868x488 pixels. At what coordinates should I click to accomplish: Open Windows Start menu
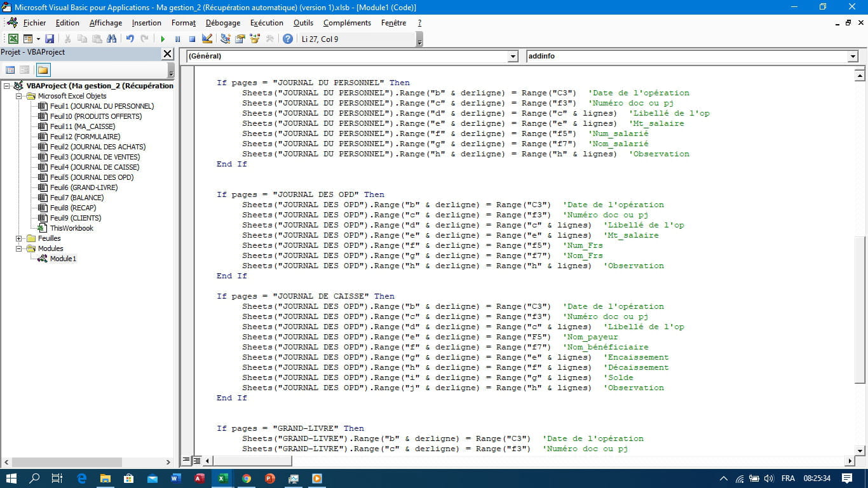pos(11,478)
